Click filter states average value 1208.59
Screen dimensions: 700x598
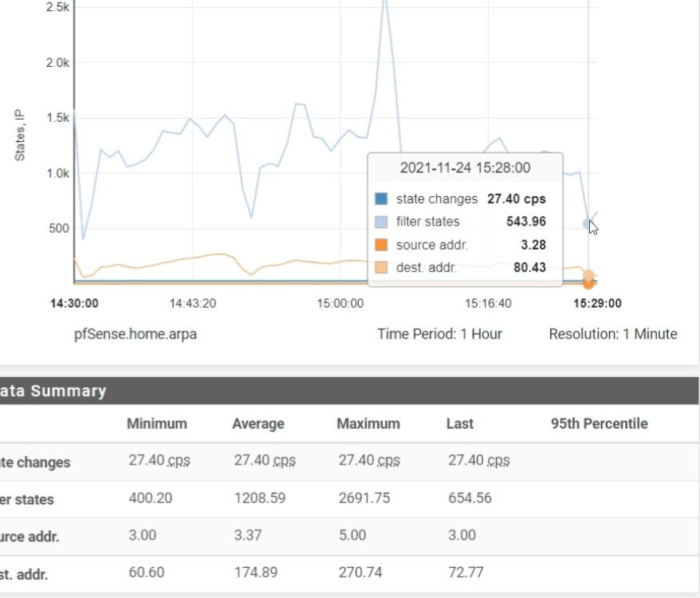point(260,498)
